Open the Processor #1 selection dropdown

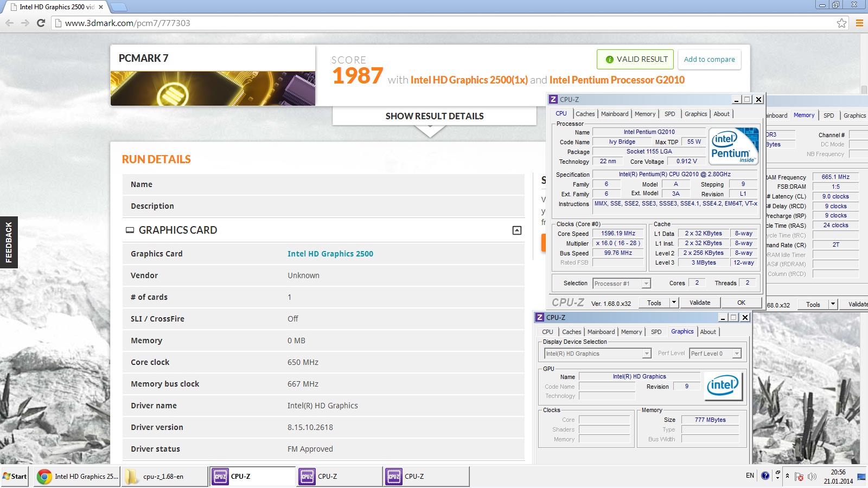pyautogui.click(x=621, y=284)
